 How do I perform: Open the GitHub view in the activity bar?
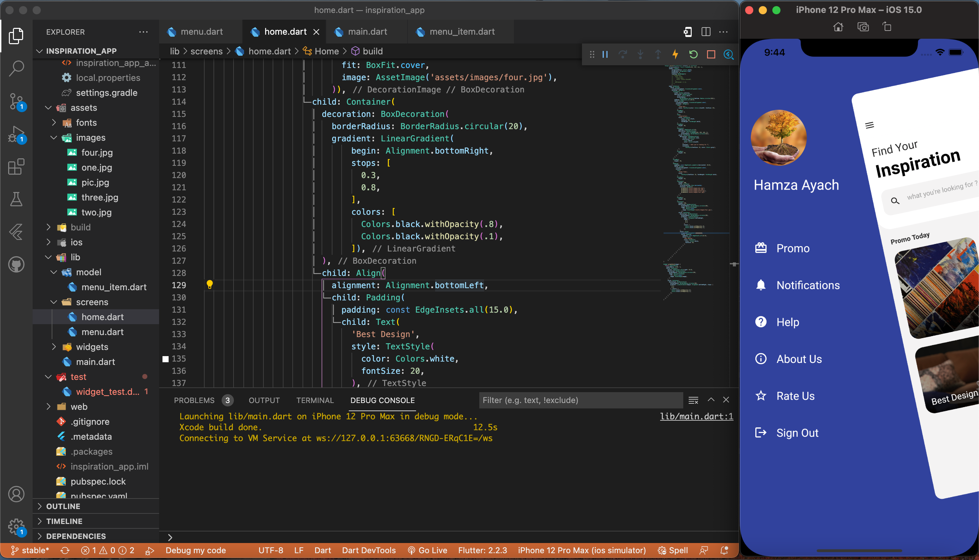16,265
